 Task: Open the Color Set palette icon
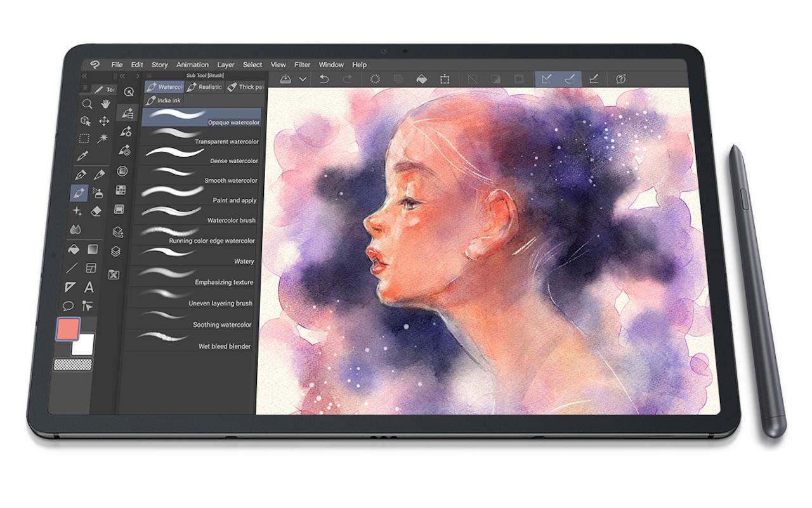[x=121, y=190]
